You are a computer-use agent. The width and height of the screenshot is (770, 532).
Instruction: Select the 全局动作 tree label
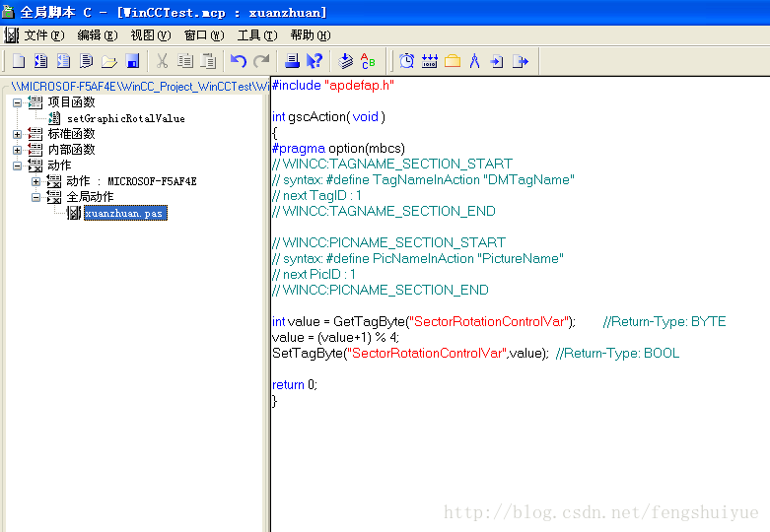point(90,197)
